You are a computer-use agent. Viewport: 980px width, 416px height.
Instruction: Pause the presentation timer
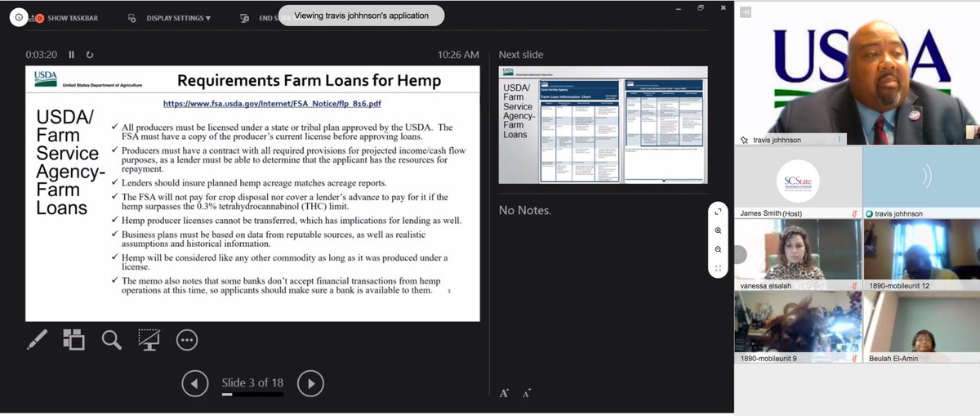tap(71, 55)
